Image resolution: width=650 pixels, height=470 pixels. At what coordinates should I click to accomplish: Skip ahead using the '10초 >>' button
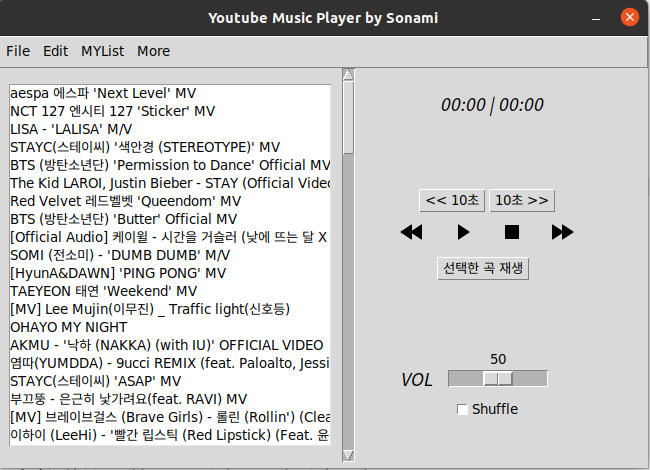(x=522, y=201)
